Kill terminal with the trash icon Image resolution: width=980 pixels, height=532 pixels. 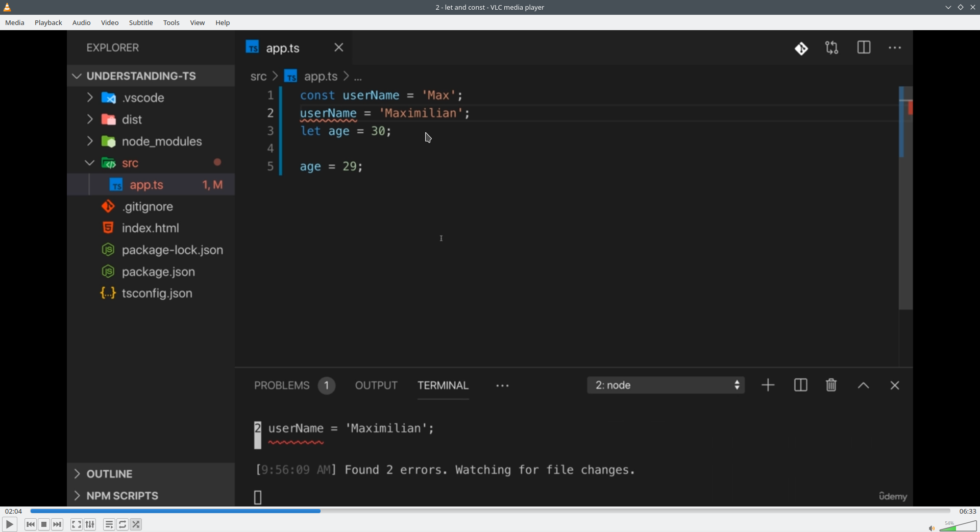pos(831,385)
